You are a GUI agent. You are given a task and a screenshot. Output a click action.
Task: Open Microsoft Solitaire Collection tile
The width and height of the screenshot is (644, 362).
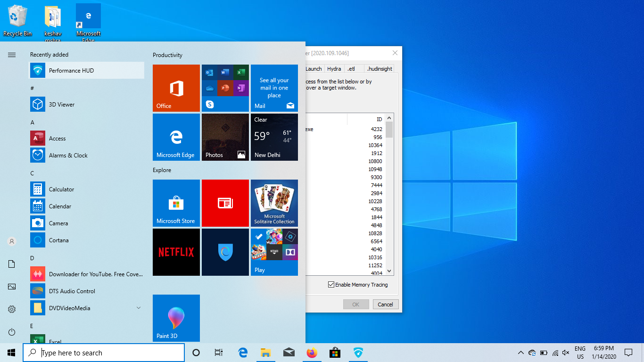coord(274,203)
